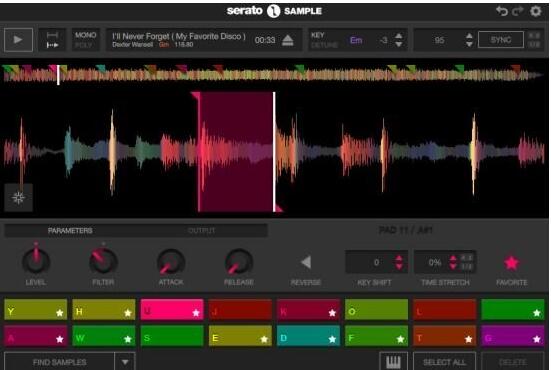This screenshot has height=370, width=551.
Task: Trigger teal pad D
Action: point(308,336)
